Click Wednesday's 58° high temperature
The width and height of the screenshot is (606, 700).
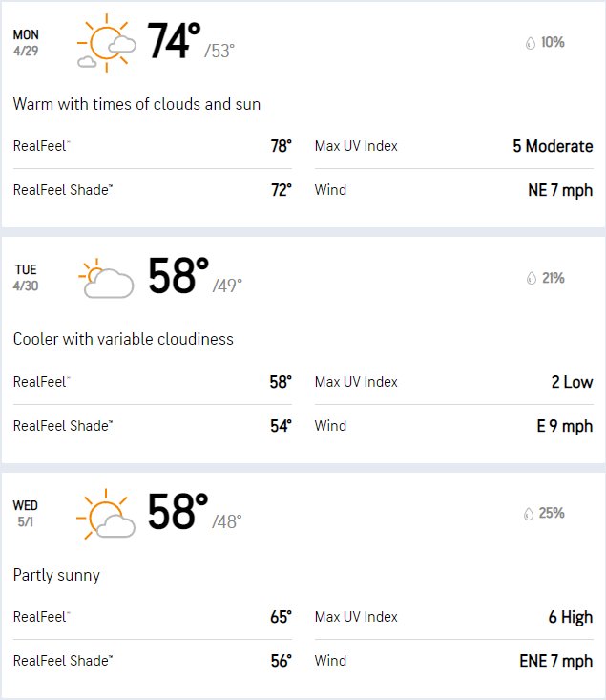(x=178, y=511)
